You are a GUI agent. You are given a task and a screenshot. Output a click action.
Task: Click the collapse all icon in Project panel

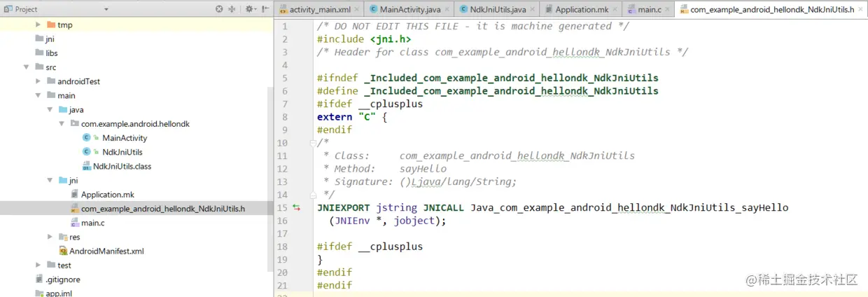(232, 9)
